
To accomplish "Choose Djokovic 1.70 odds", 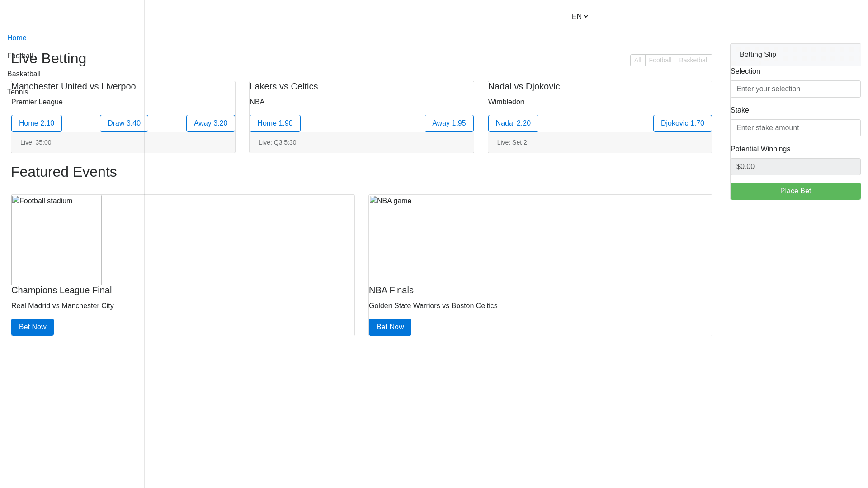I will (682, 123).
